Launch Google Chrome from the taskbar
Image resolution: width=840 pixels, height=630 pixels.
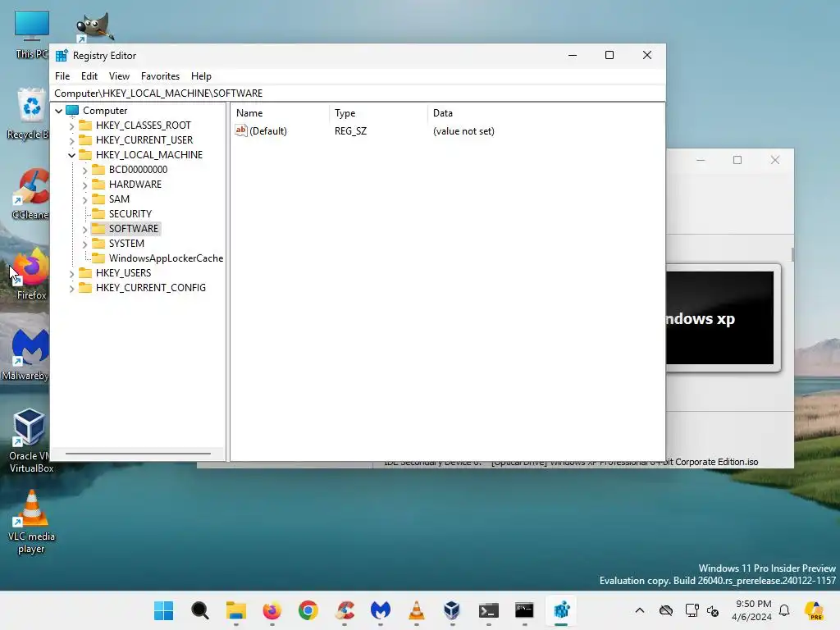(308, 610)
